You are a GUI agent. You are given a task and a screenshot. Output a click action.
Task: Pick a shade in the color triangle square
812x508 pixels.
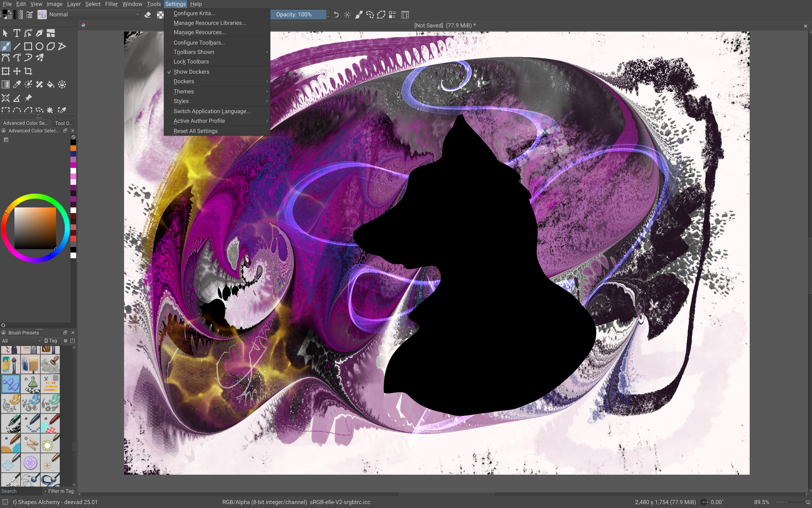tap(35, 228)
